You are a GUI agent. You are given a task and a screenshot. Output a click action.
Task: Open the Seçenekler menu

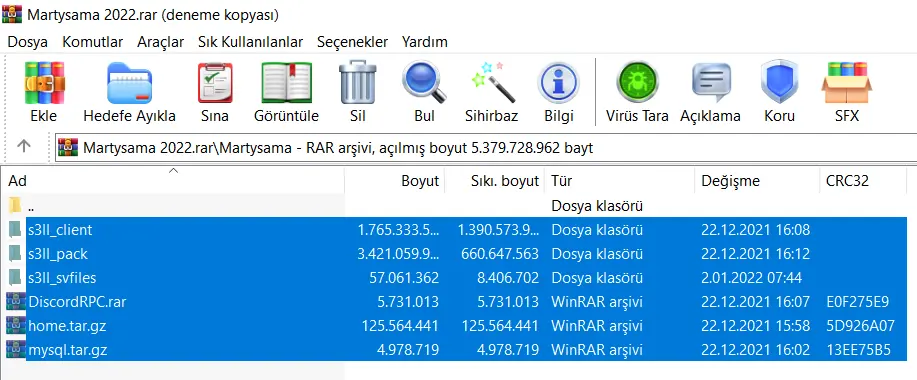[x=352, y=42]
